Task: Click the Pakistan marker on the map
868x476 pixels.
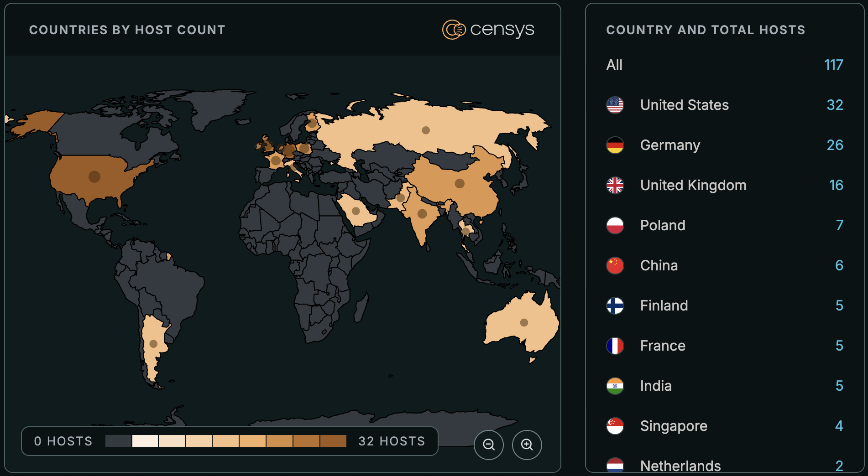Action: 400,198
